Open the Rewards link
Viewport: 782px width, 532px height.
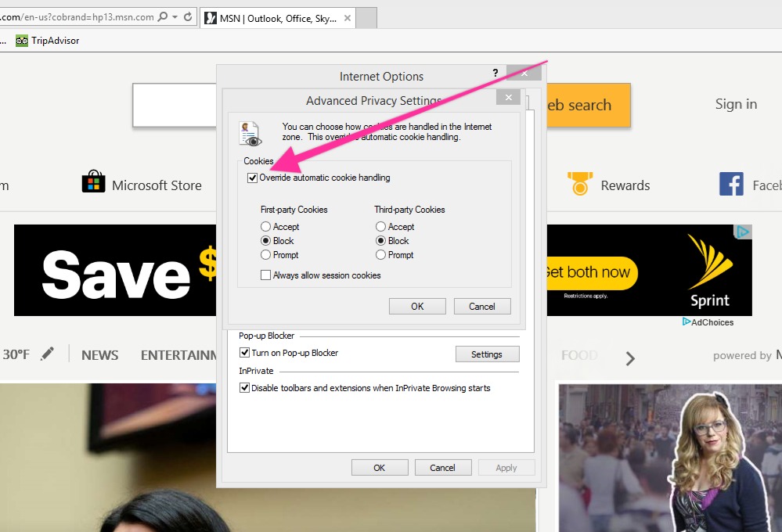coord(625,185)
